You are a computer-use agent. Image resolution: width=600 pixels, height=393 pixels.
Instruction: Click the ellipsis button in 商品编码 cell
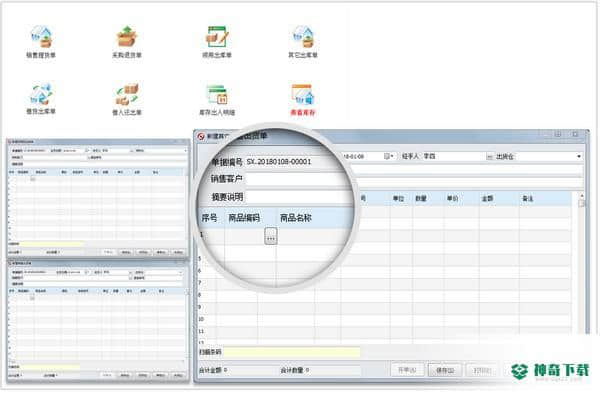click(271, 236)
